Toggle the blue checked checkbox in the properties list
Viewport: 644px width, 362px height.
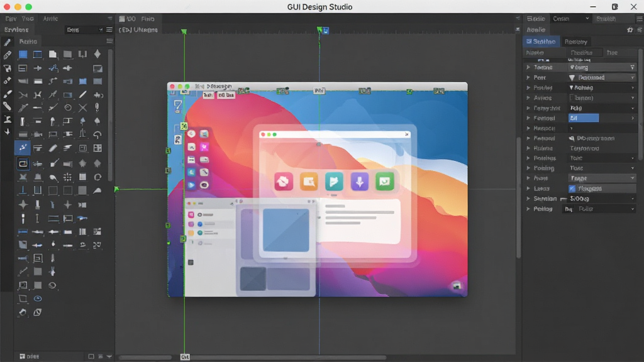[572, 189]
